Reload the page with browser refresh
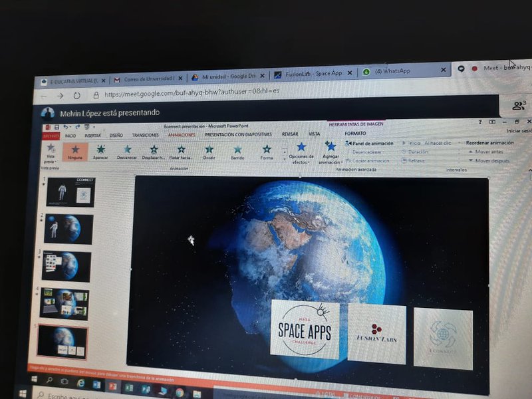 click(78, 96)
